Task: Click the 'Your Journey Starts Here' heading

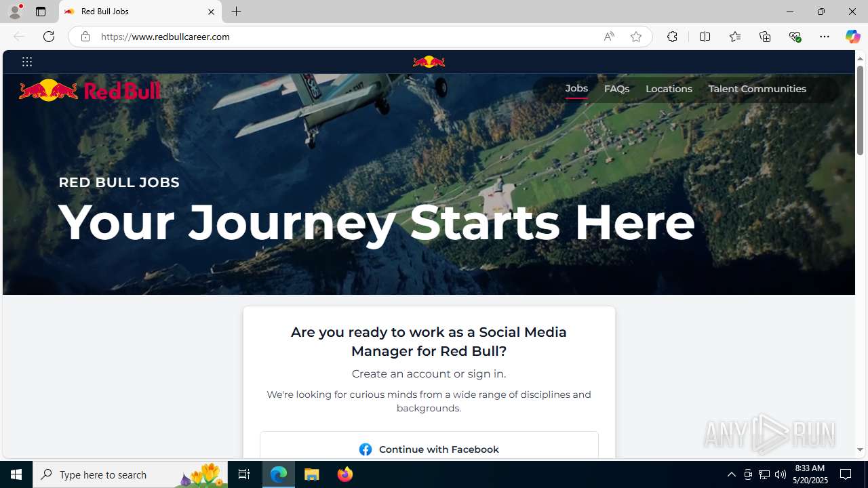Action: point(377,222)
